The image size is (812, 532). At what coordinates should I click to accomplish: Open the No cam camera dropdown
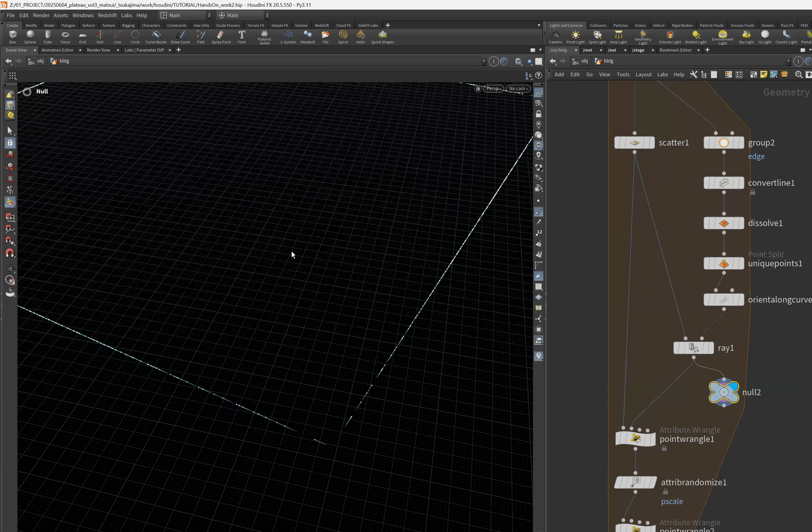click(x=519, y=88)
